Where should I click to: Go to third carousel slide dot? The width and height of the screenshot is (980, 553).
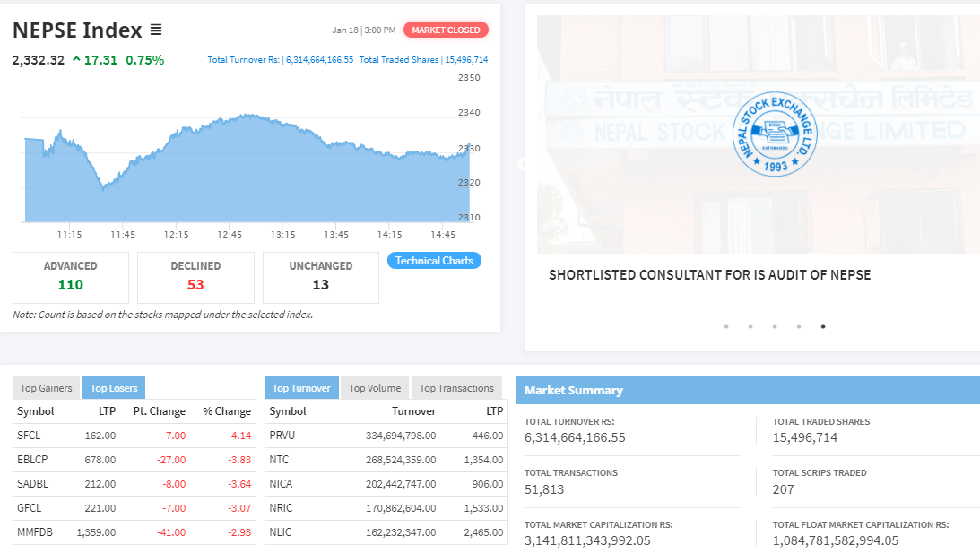(x=775, y=327)
